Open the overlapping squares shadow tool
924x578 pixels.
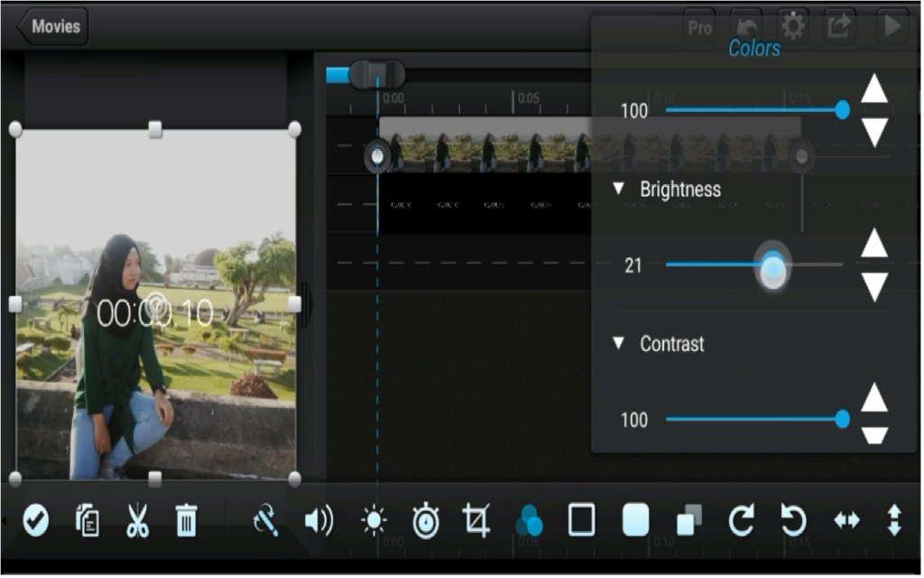(x=688, y=520)
